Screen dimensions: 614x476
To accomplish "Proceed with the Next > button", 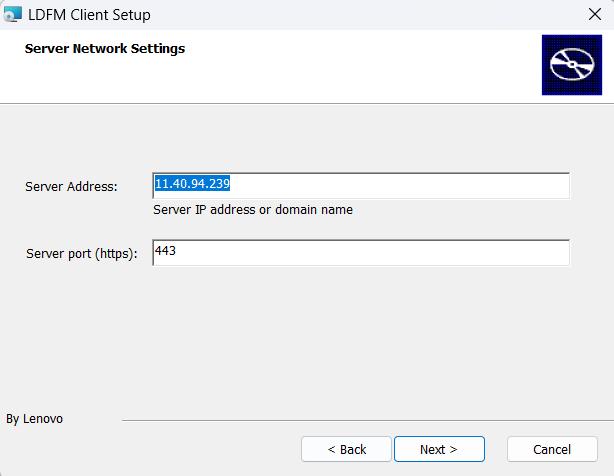I will coord(439,449).
